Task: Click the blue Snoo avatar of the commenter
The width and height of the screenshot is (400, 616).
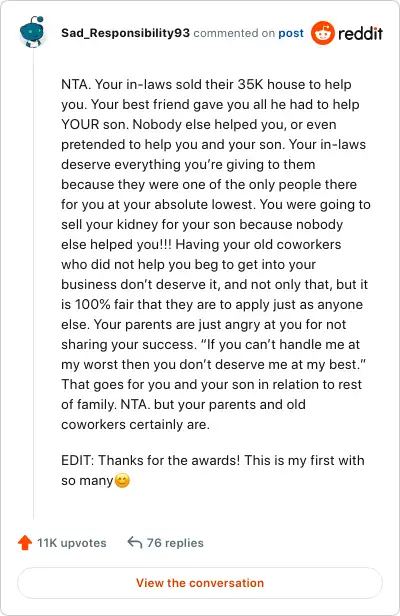Action: 32,32
